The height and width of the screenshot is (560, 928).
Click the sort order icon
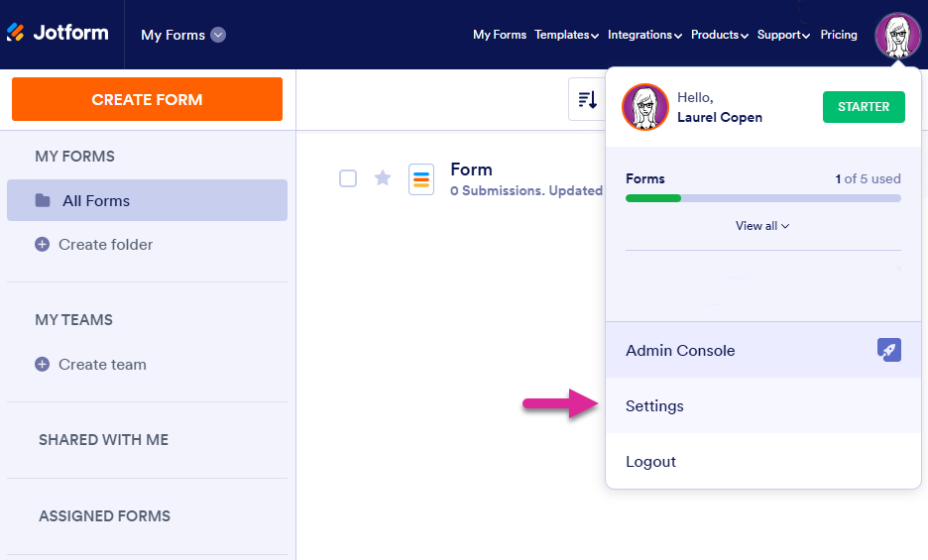tap(587, 99)
